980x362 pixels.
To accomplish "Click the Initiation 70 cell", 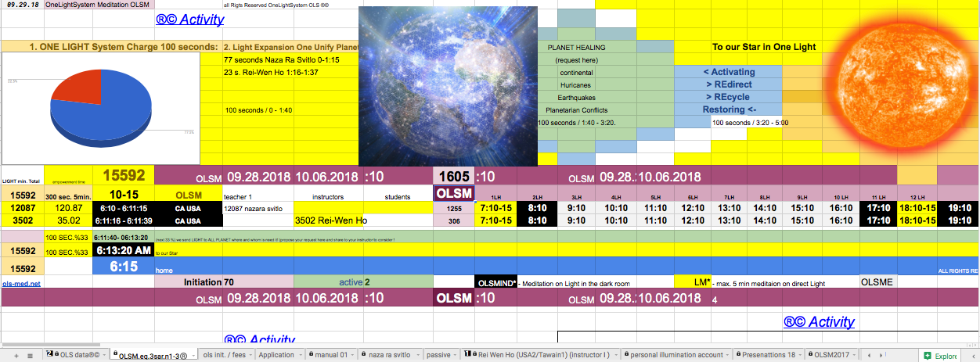I will pos(224,281).
